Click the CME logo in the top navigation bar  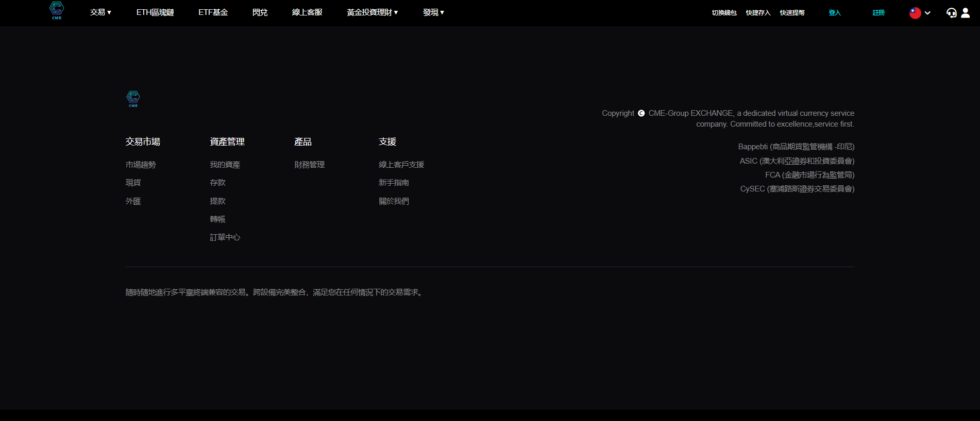[x=57, y=10]
